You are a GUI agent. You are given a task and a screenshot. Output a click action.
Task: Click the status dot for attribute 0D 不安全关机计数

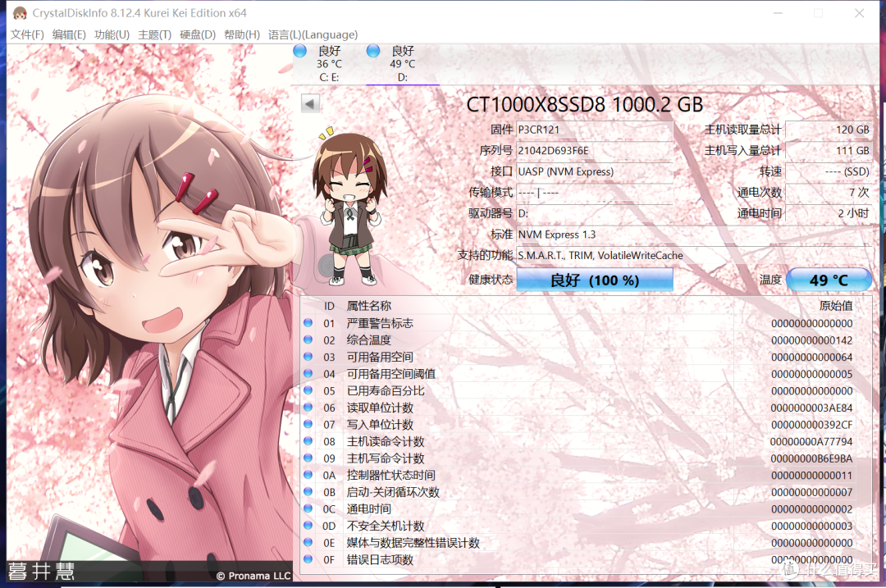click(x=308, y=526)
